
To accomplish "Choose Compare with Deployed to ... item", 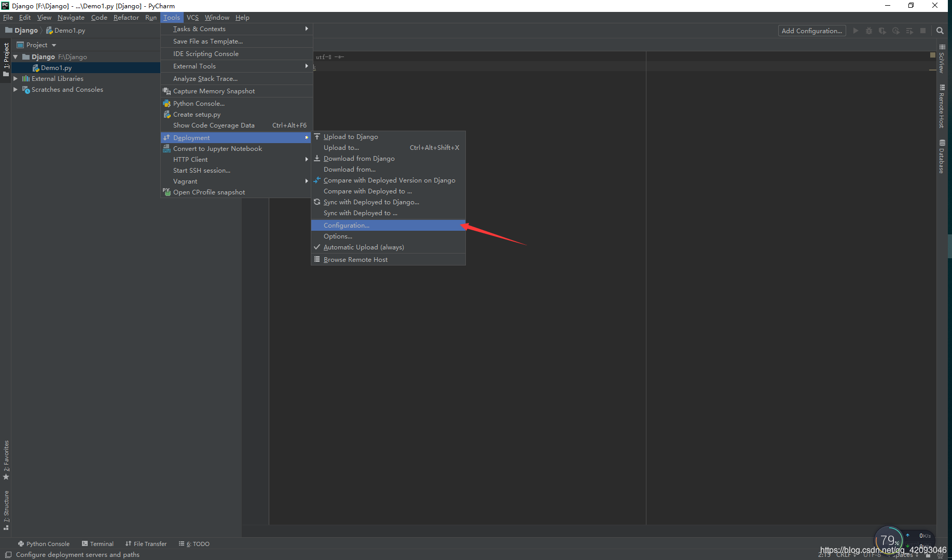I will coord(388,191).
